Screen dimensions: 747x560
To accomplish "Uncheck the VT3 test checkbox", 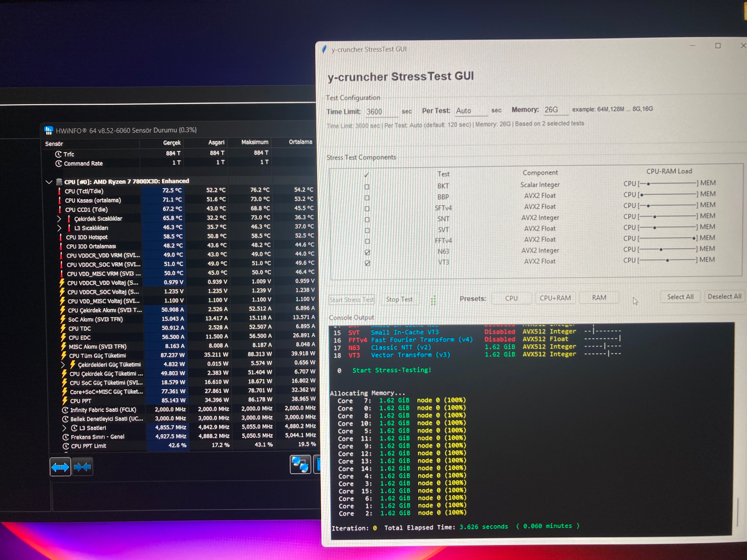I will [x=368, y=263].
